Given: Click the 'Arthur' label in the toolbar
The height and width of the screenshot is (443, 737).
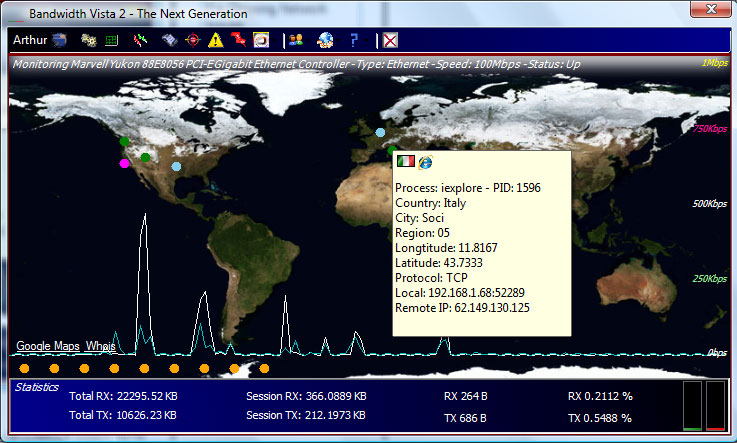Looking at the screenshot, I should (30, 40).
